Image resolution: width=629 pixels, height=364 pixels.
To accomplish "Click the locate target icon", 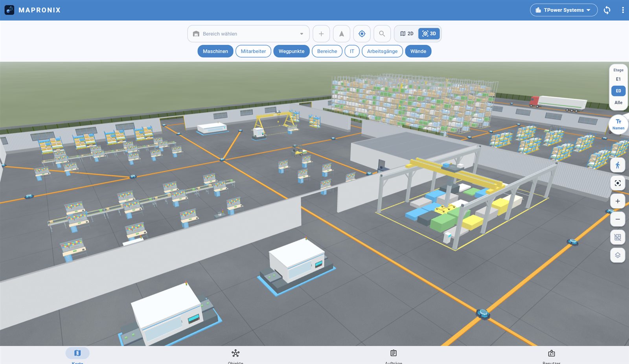I will pos(362,34).
